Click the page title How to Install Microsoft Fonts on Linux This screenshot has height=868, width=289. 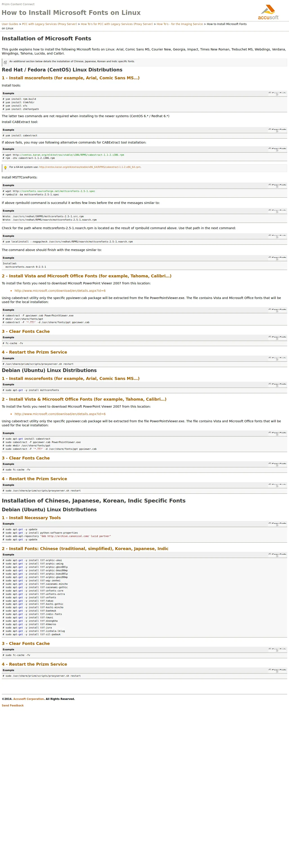tap(71, 12)
